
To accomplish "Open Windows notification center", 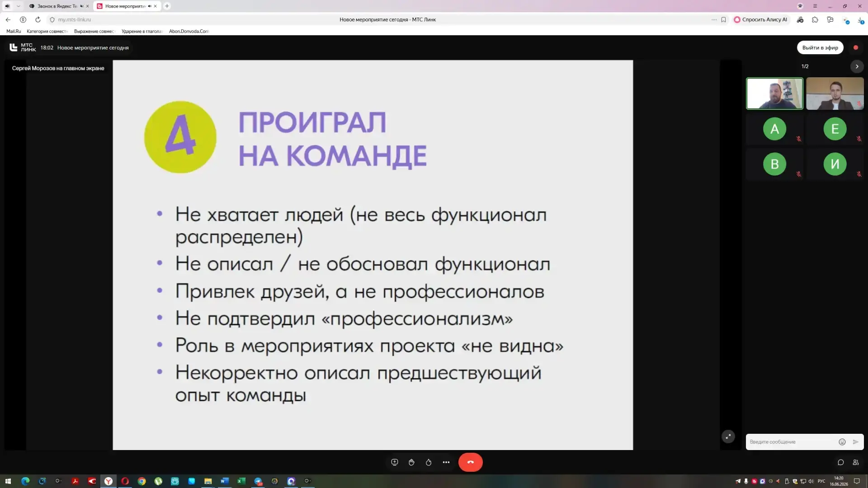I will point(856,481).
